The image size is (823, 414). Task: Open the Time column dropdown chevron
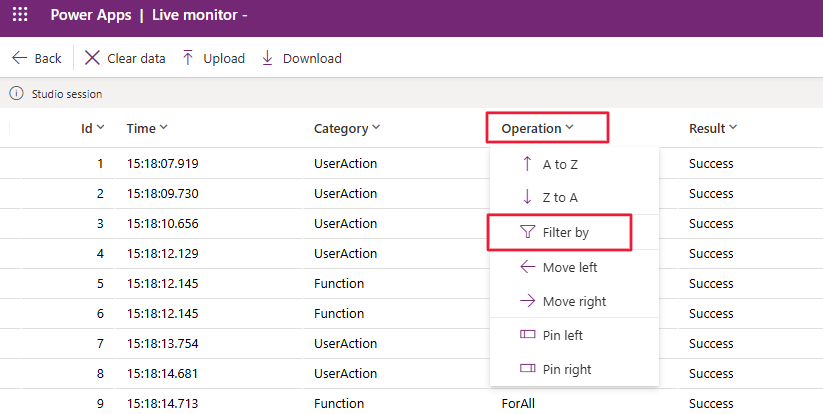click(163, 127)
